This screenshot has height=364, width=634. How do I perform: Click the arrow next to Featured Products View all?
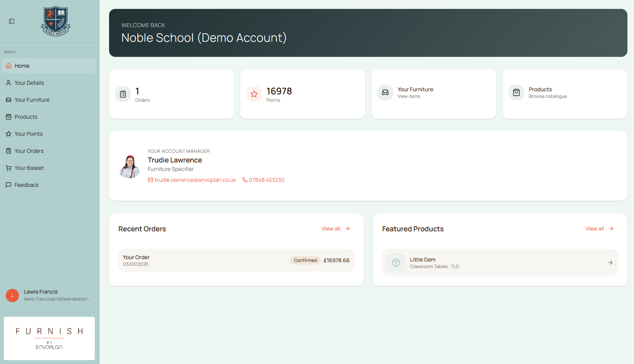pos(611,229)
